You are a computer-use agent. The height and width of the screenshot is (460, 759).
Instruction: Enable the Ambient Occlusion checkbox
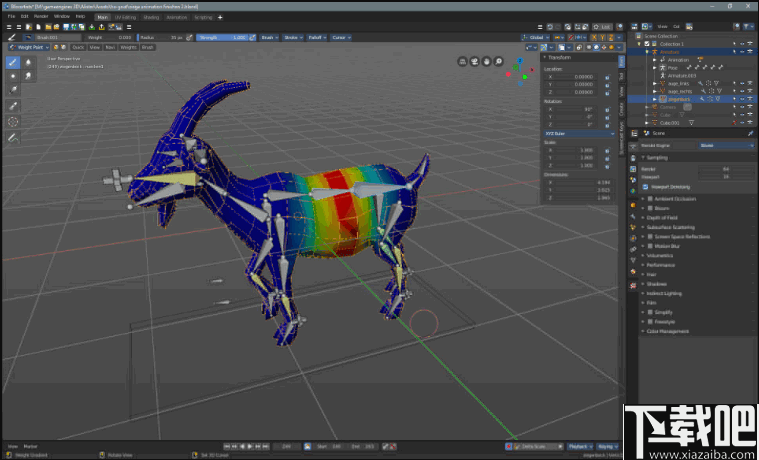pos(651,199)
